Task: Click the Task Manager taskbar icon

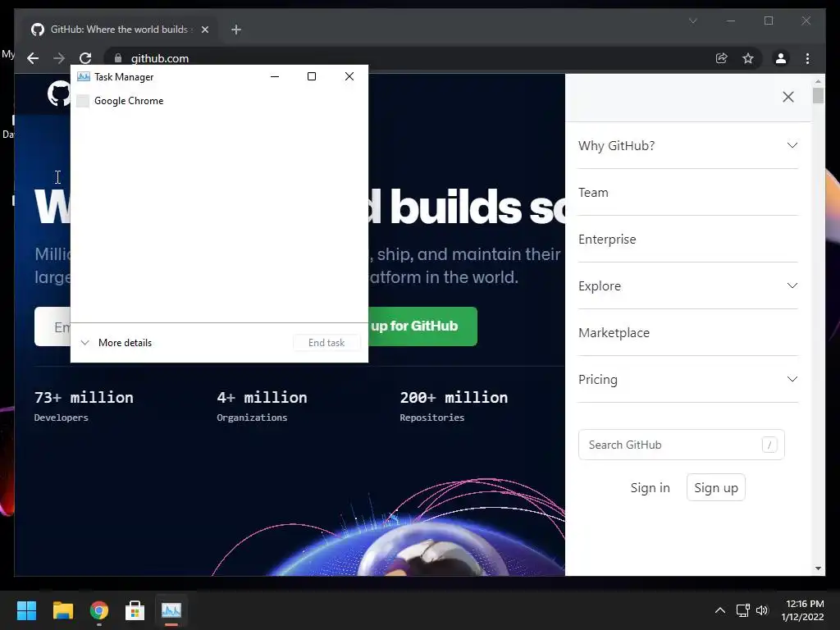Action: coord(171,610)
